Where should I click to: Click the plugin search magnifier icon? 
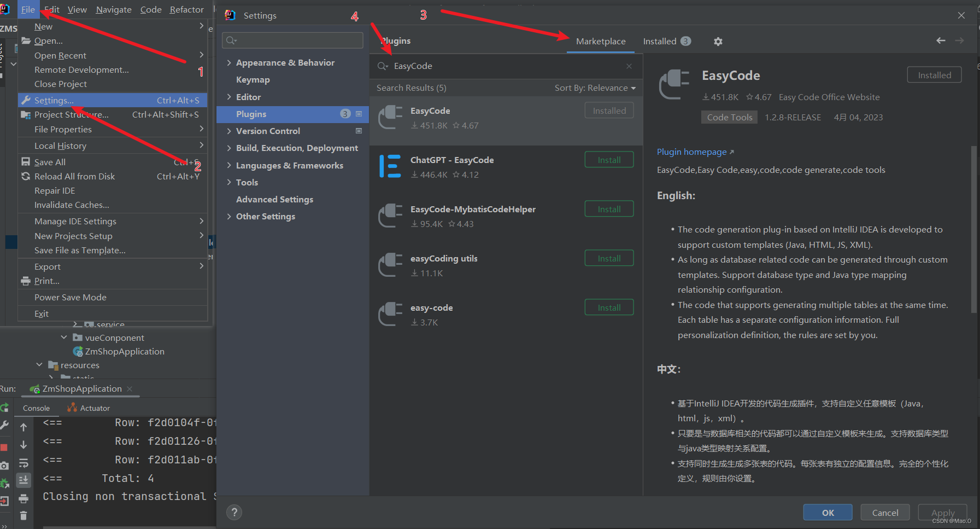click(383, 66)
